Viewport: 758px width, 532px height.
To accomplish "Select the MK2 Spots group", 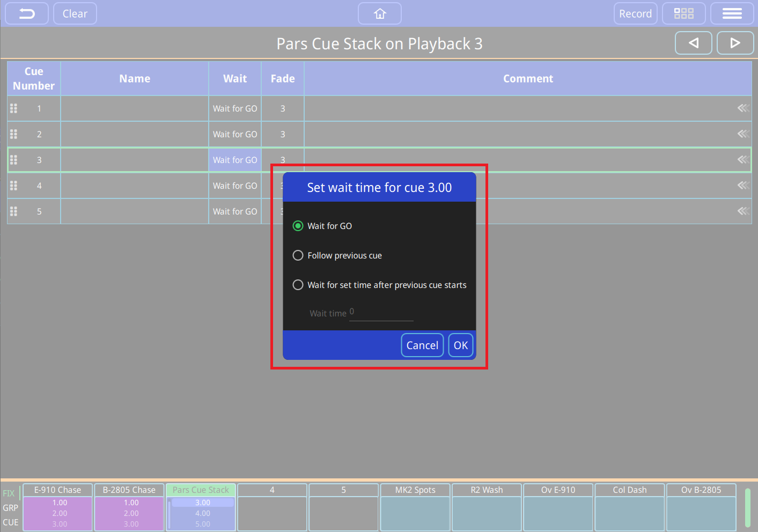I will 415,507.
